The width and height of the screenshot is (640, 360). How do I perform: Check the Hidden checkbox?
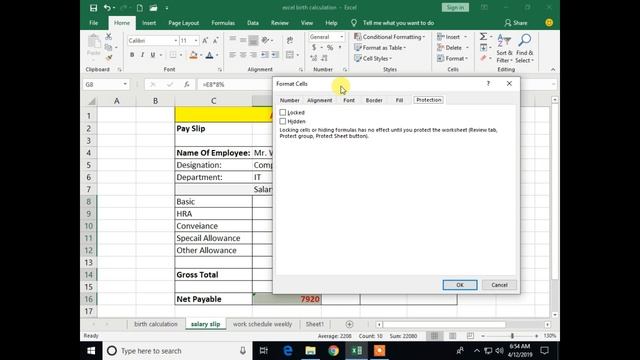pyautogui.click(x=282, y=121)
